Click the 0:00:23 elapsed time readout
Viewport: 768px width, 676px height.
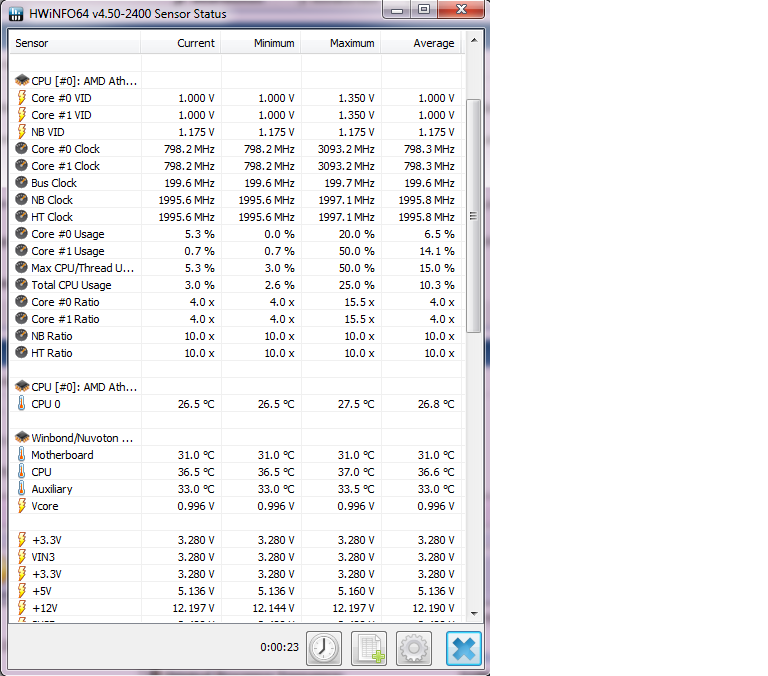pyautogui.click(x=279, y=647)
